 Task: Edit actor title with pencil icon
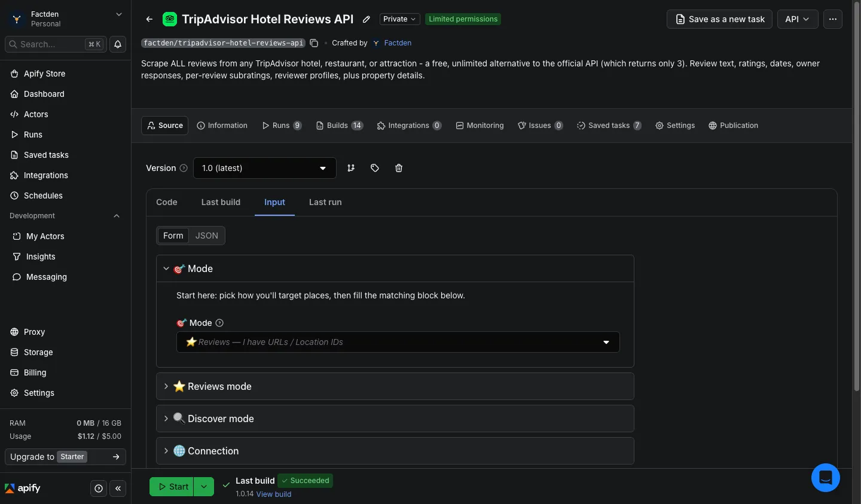(367, 19)
